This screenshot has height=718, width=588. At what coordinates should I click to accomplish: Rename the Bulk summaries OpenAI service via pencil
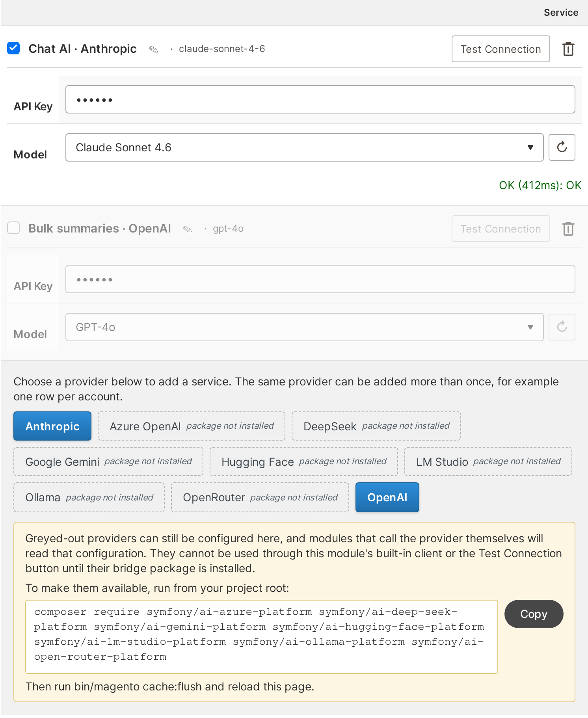[188, 229]
